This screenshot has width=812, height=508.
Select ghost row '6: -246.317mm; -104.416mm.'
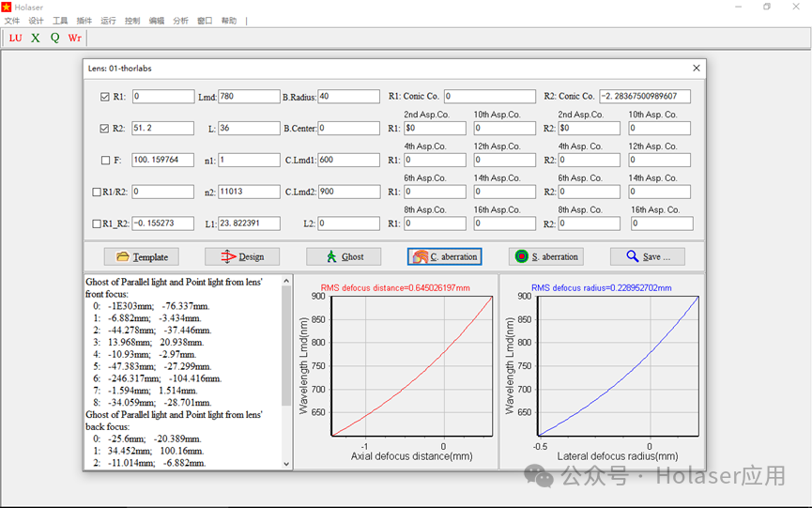click(157, 378)
